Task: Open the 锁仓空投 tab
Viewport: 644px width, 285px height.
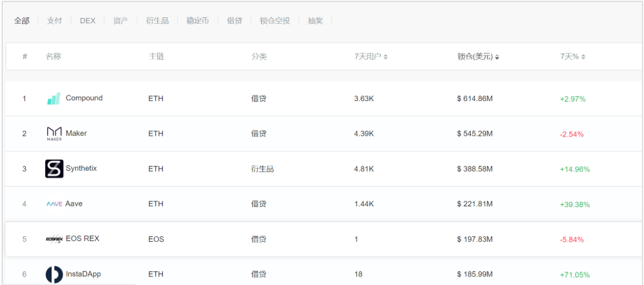Action: (275, 21)
